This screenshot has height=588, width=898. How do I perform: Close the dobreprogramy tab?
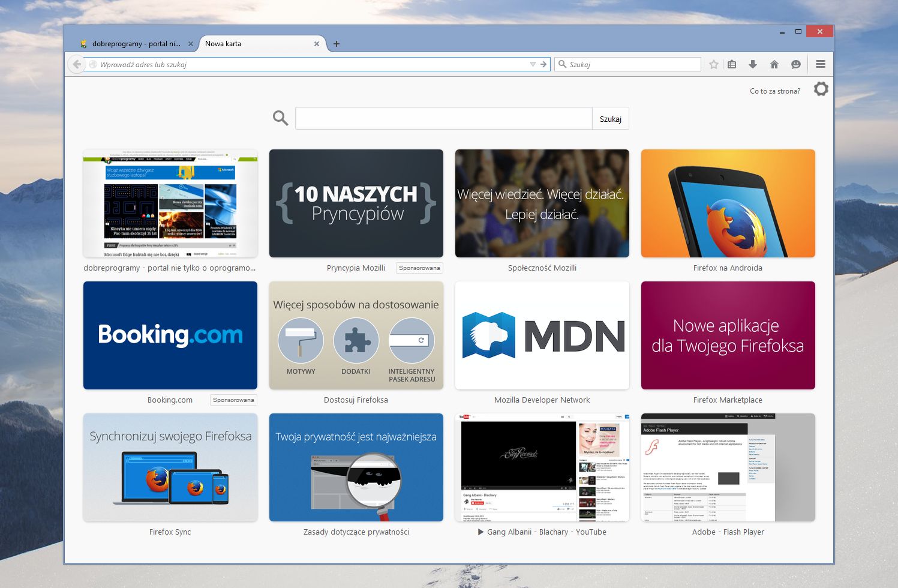tap(191, 44)
